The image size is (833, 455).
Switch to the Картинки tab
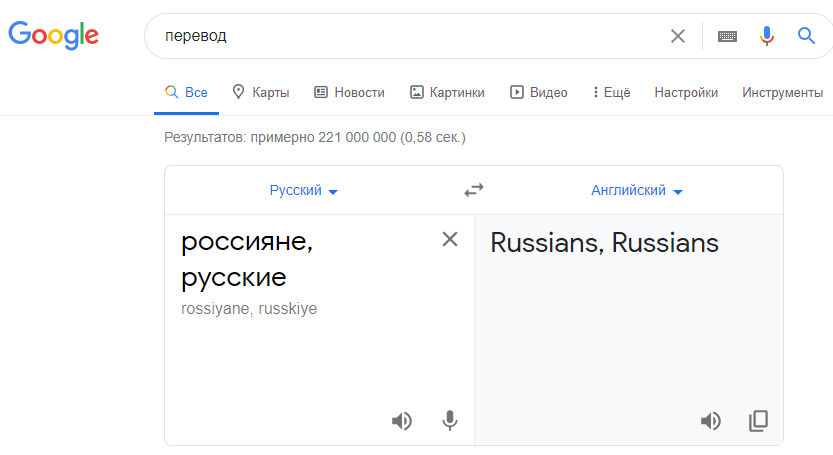447,92
